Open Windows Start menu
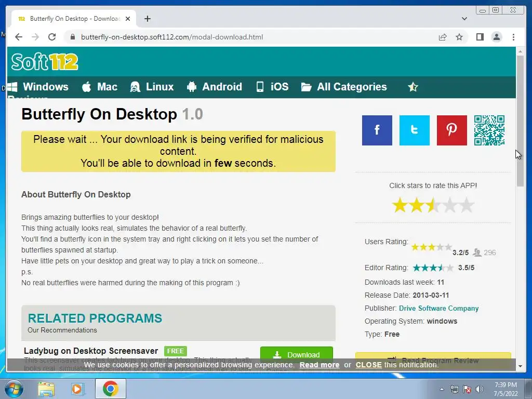Image resolution: width=532 pixels, height=399 pixels. click(14, 389)
